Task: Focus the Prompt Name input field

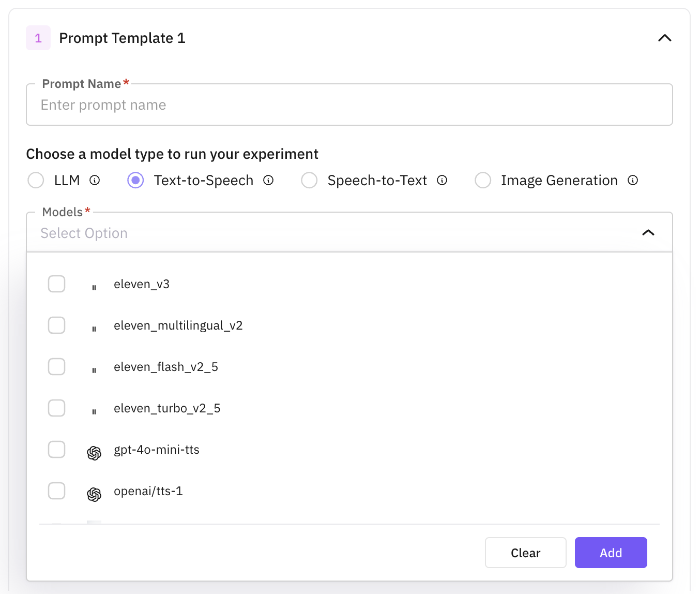Action: click(x=349, y=105)
